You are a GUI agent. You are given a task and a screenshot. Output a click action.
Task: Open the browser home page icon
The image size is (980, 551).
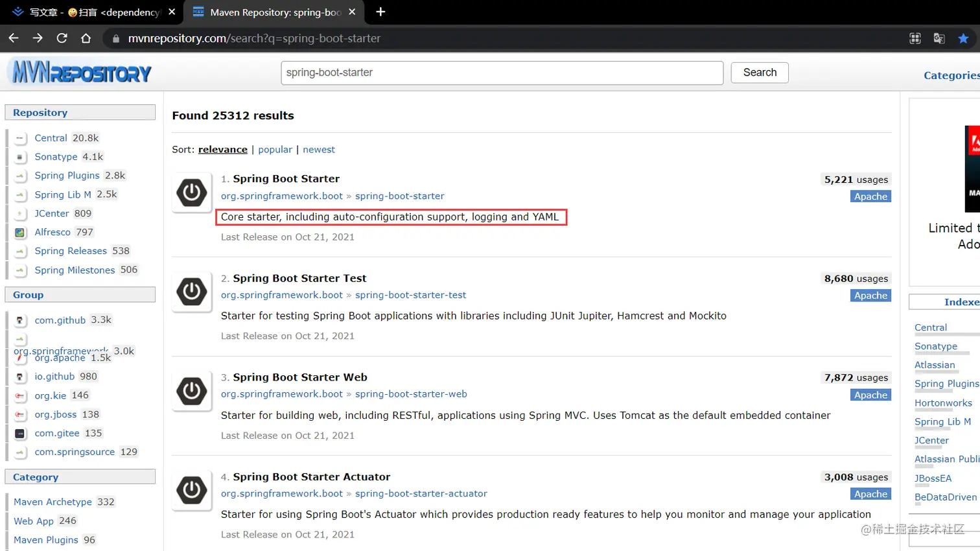click(x=86, y=38)
